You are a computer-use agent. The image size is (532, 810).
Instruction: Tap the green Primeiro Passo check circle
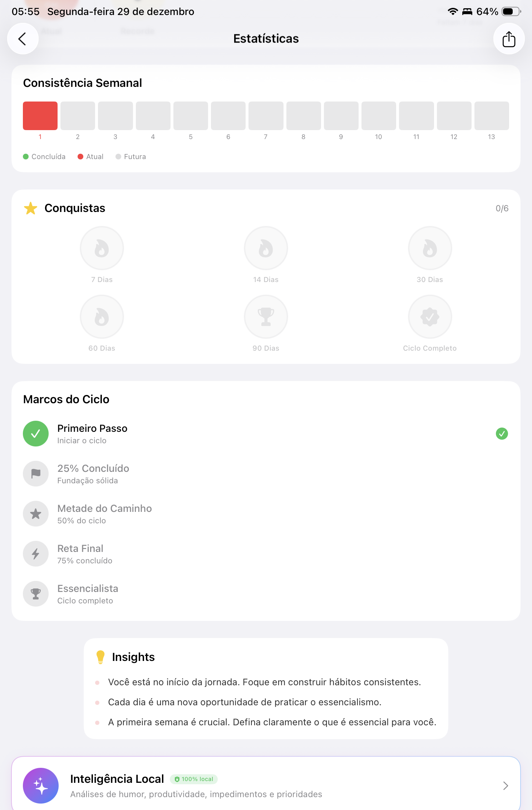[36, 434]
